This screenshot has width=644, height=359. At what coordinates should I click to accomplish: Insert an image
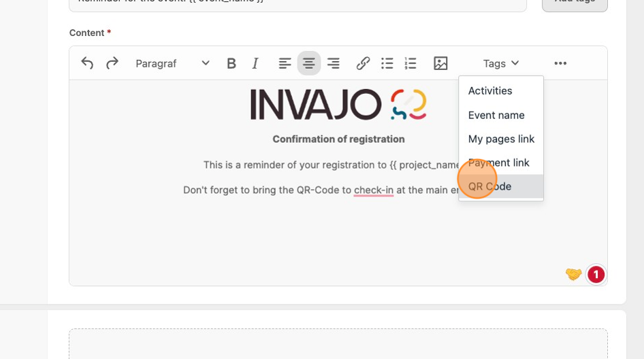click(x=440, y=63)
